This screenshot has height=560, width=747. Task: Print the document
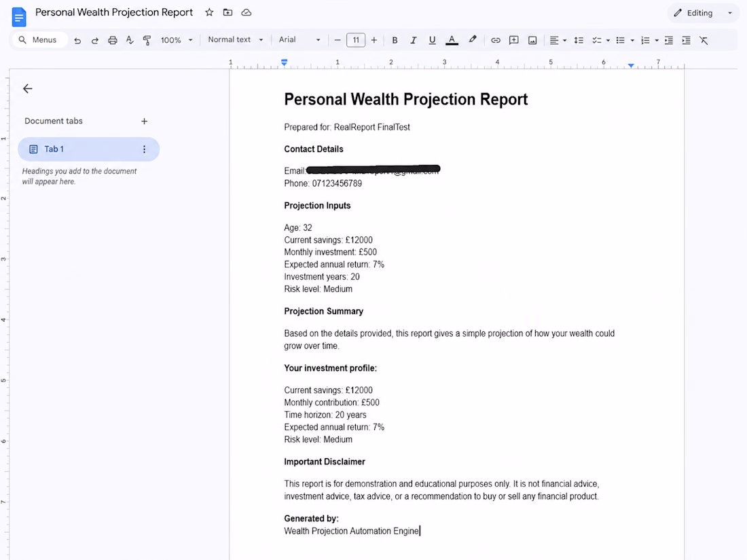(113, 41)
